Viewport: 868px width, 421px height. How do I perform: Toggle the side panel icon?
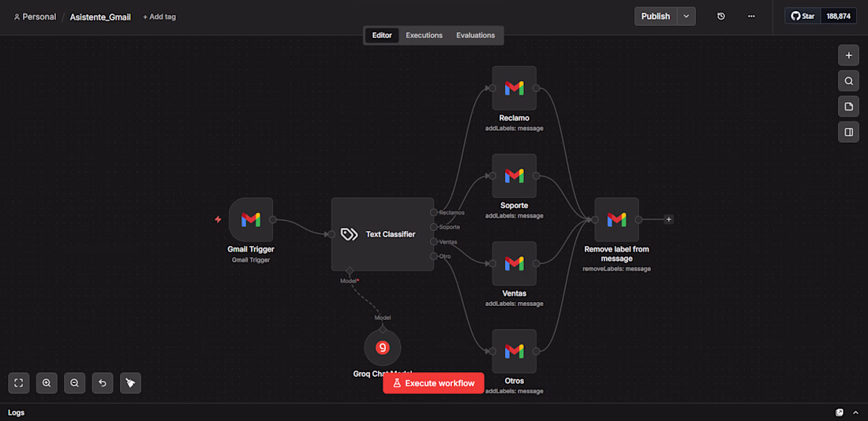click(x=848, y=132)
